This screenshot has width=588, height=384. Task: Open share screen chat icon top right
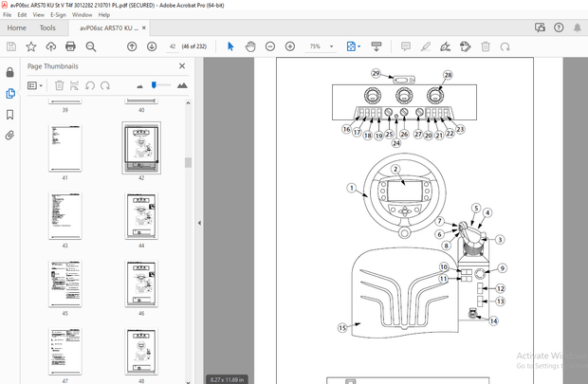pos(540,27)
